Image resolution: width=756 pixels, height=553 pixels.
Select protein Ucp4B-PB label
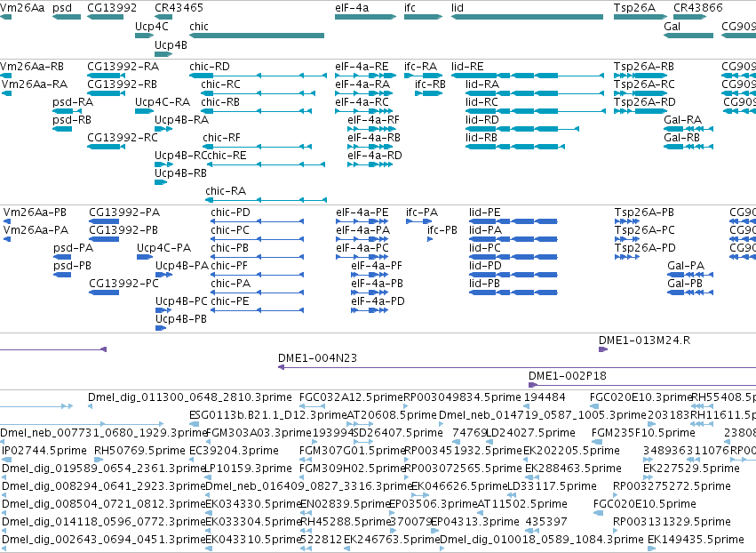181,319
